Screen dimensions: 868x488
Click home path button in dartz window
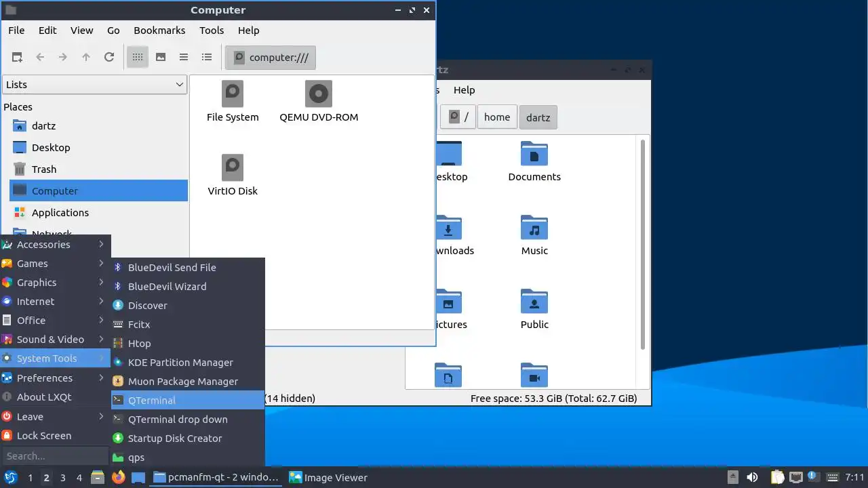click(497, 117)
